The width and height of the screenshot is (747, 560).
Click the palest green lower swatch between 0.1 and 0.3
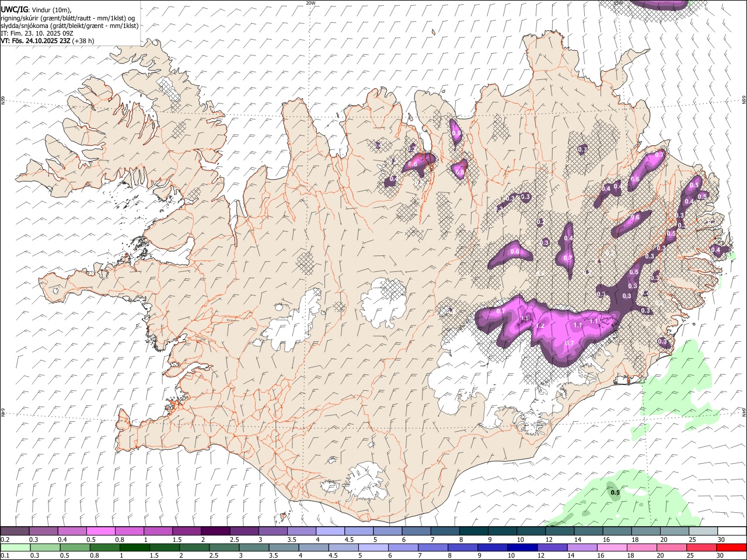pyautogui.click(x=15, y=547)
